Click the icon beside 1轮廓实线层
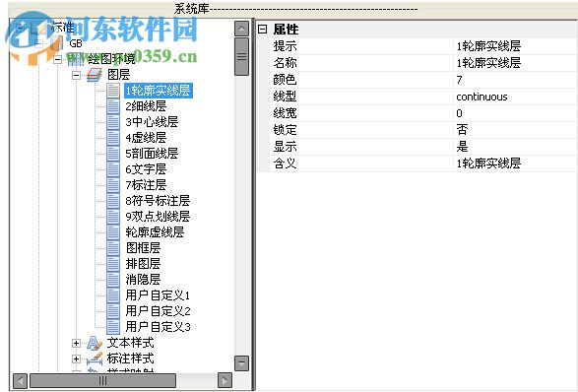 (113, 91)
